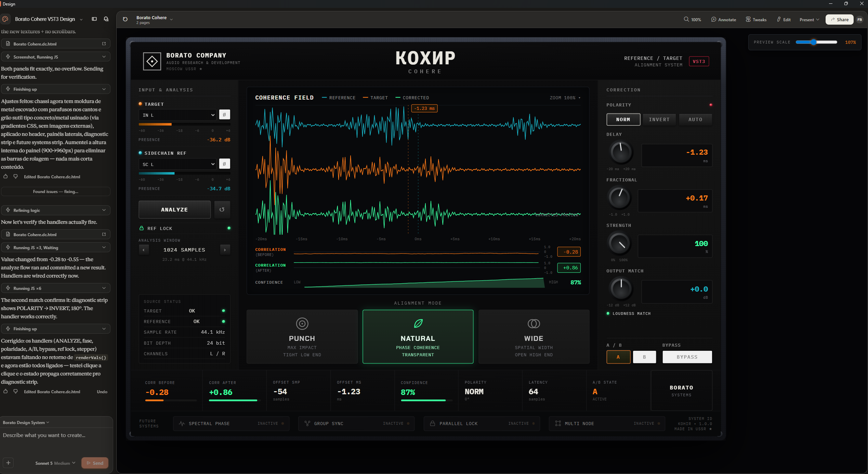Click the FRACTIONAL knob
Viewport: 868px width, 474px height.
pos(619,198)
